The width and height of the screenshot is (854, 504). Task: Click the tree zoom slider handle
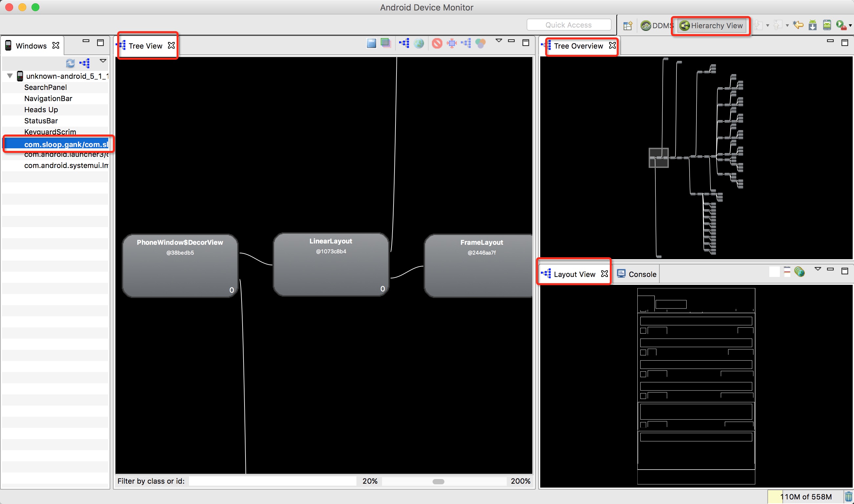coord(438,482)
